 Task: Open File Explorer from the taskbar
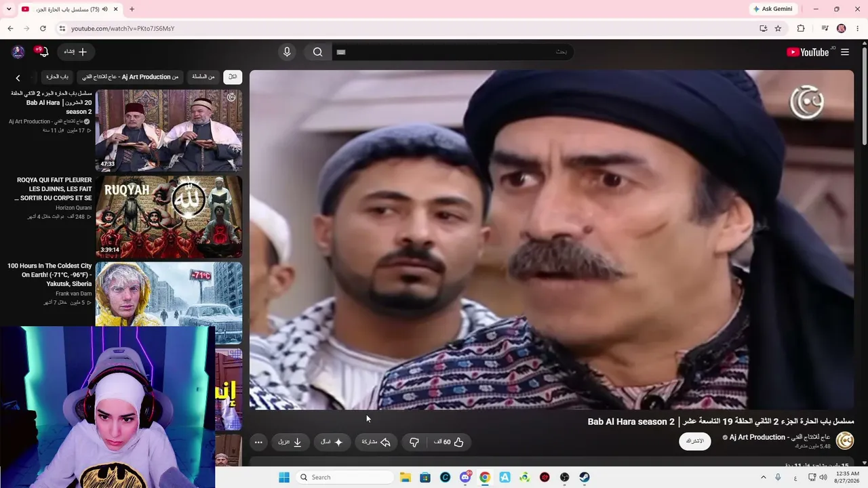(405, 477)
